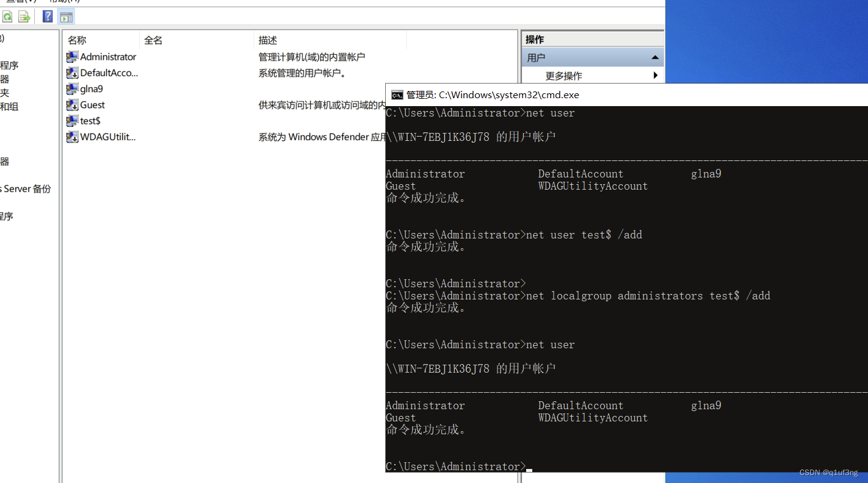Click the test$ account's user icon
868x483 pixels.
pos(72,121)
